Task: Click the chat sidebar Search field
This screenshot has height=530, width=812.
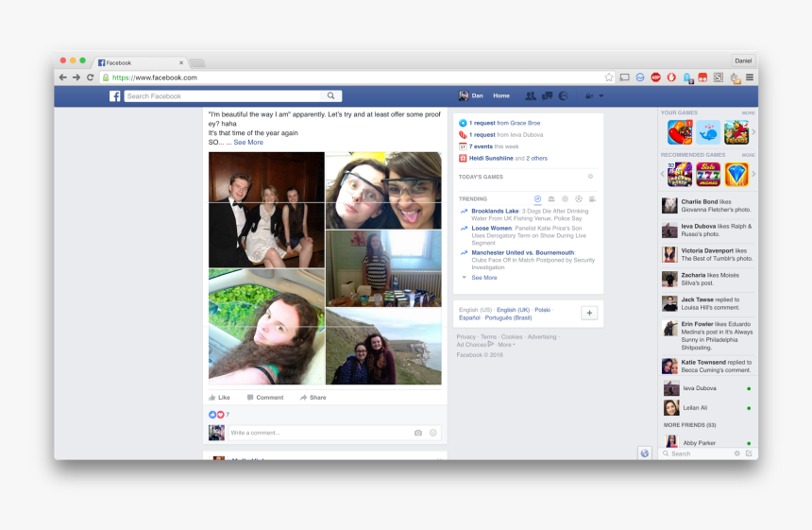Action: pos(697,453)
